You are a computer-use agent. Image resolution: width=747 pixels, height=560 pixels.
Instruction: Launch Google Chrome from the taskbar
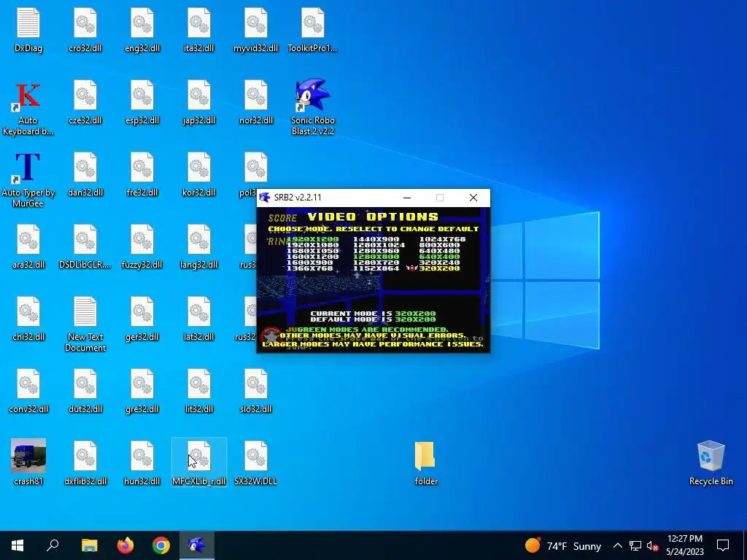point(161,545)
